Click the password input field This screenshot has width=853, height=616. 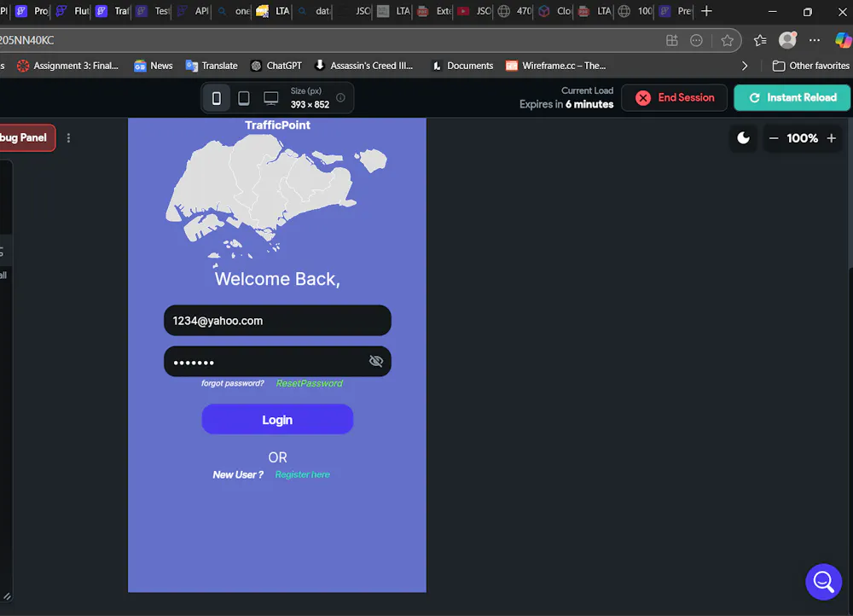pyautogui.click(x=277, y=362)
